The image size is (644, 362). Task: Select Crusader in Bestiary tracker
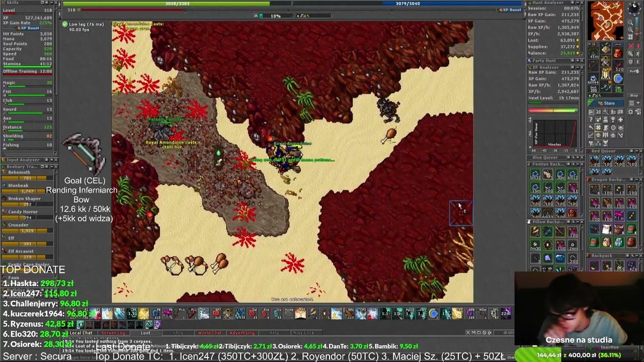[28, 227]
